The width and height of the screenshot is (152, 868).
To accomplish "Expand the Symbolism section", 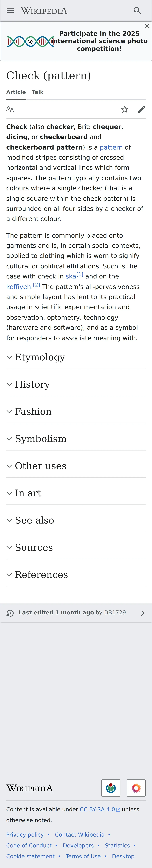I will click(76, 439).
